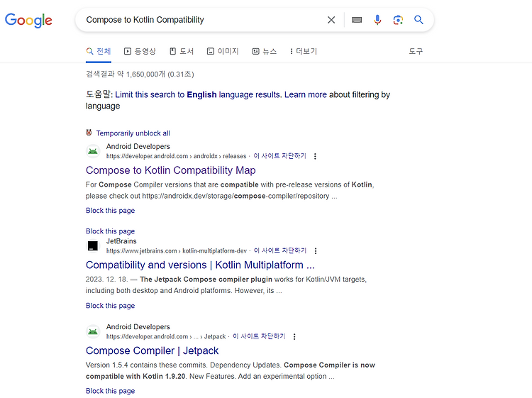Viewport: 532px width, 398px height.
Task: Click Limit this search to English link
Action: [198, 94]
